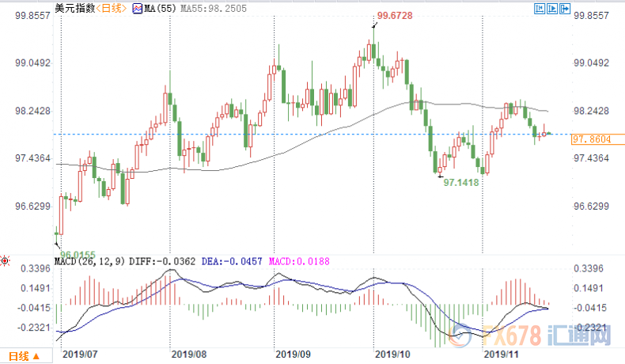Click the DIFF:-0.0362 value
The height and width of the screenshot is (364, 625).
[x=162, y=262]
